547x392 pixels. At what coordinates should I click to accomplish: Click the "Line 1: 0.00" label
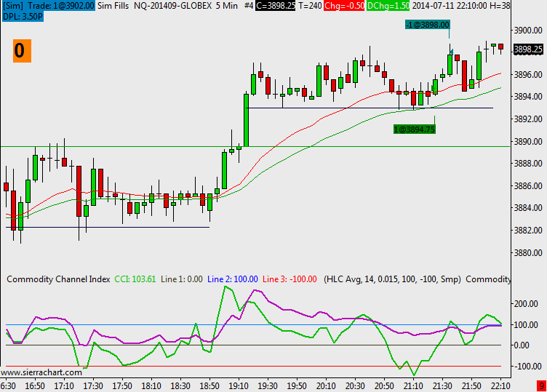click(181, 279)
